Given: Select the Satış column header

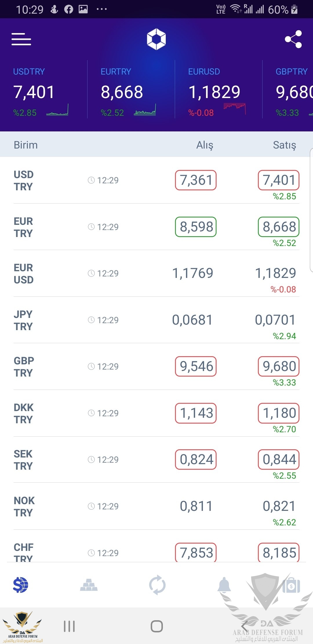Looking at the screenshot, I should click(285, 145).
